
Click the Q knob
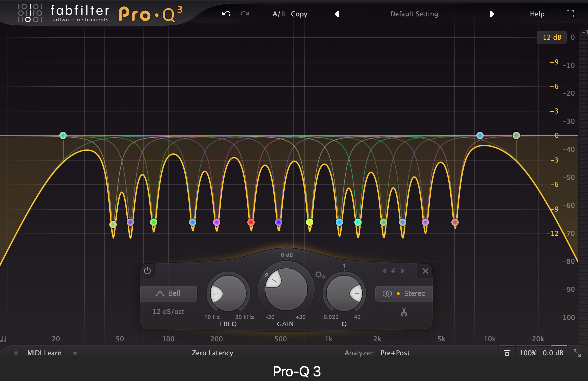click(x=344, y=293)
